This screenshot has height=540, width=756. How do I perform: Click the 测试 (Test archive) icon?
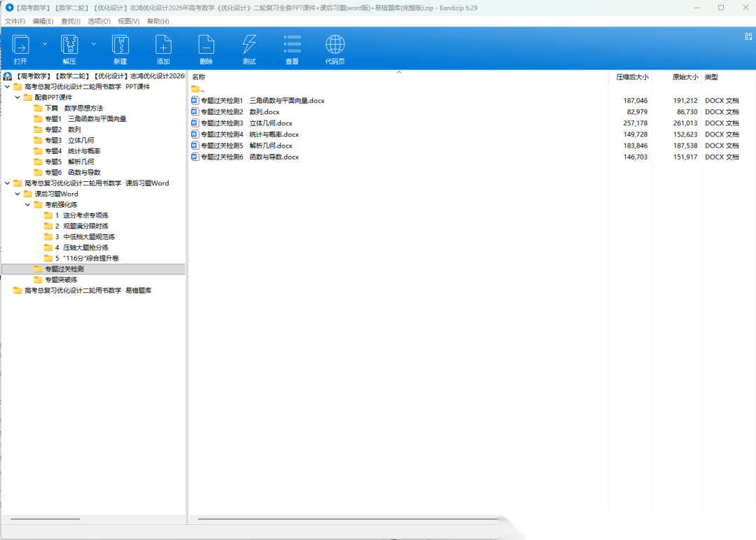248,46
